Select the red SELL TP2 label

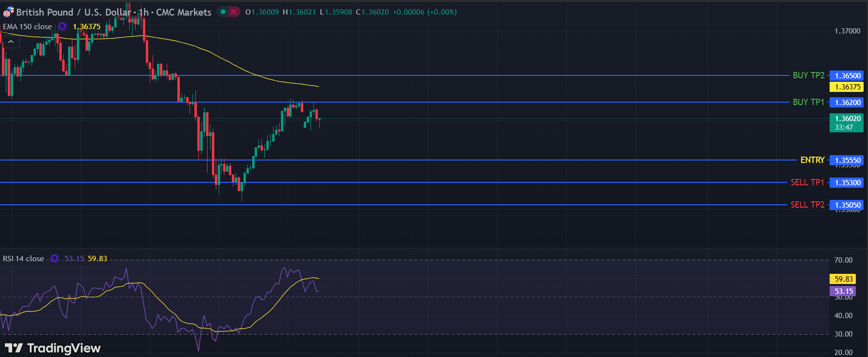click(807, 205)
